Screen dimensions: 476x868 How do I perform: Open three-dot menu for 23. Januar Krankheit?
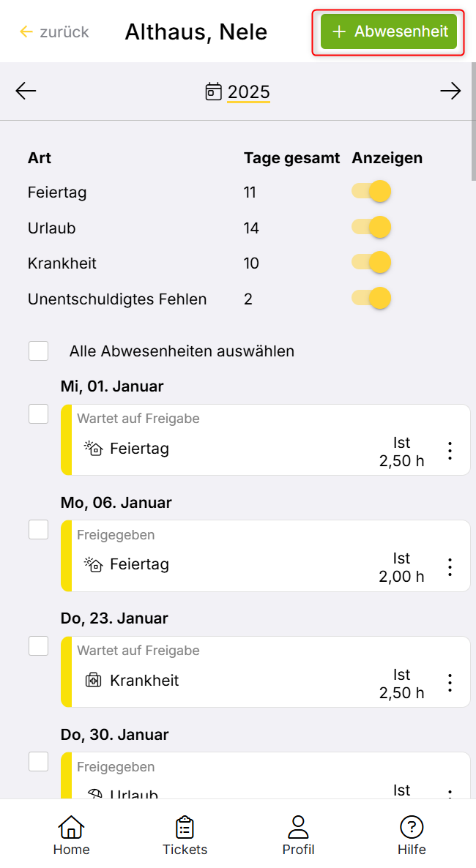click(450, 683)
